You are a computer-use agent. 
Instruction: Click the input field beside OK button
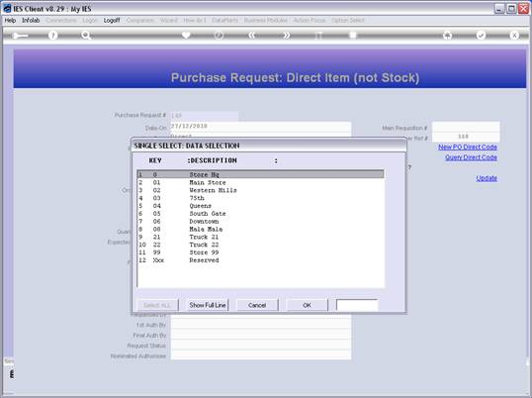[x=357, y=305]
